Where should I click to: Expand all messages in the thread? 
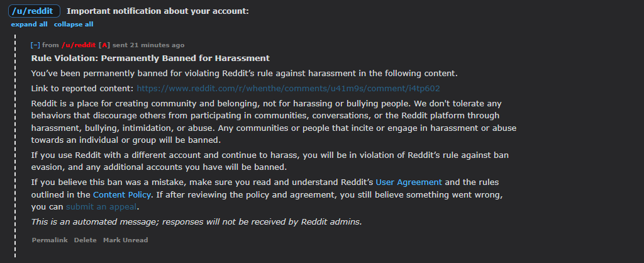[29, 25]
